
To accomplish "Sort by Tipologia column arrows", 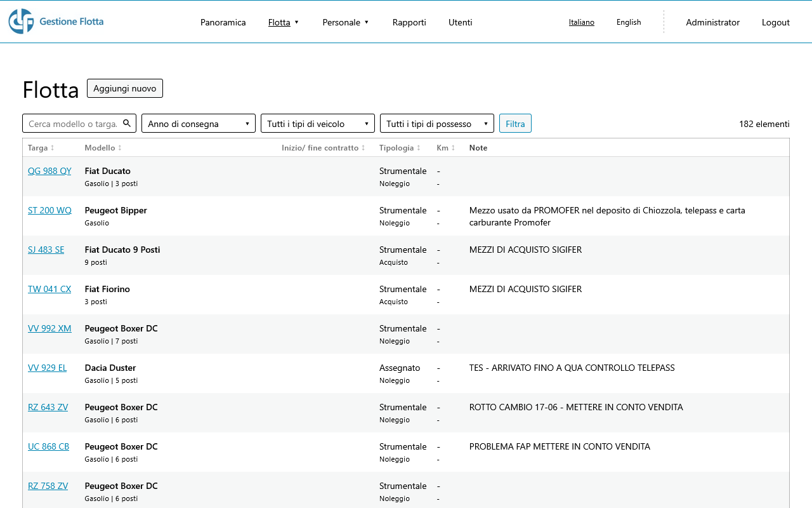I will tap(419, 148).
